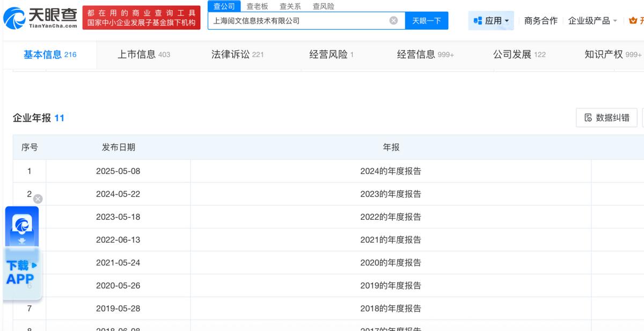Open the 公司发展 tab

point(519,54)
